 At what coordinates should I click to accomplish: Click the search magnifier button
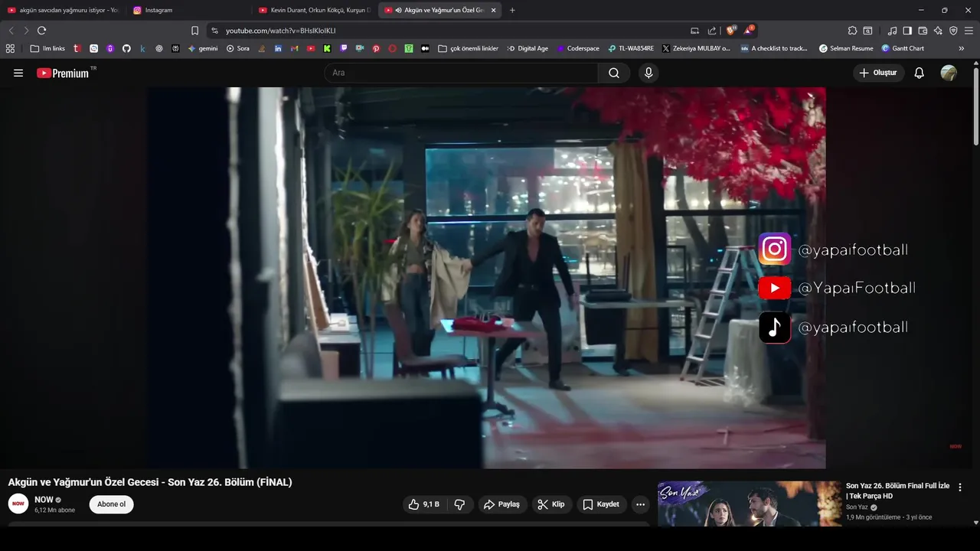[x=614, y=73]
